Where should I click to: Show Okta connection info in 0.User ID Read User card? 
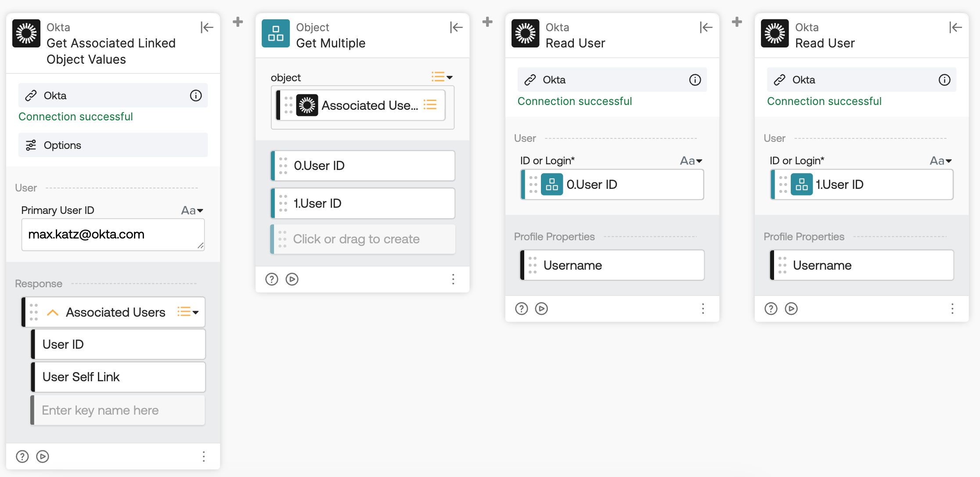point(695,79)
